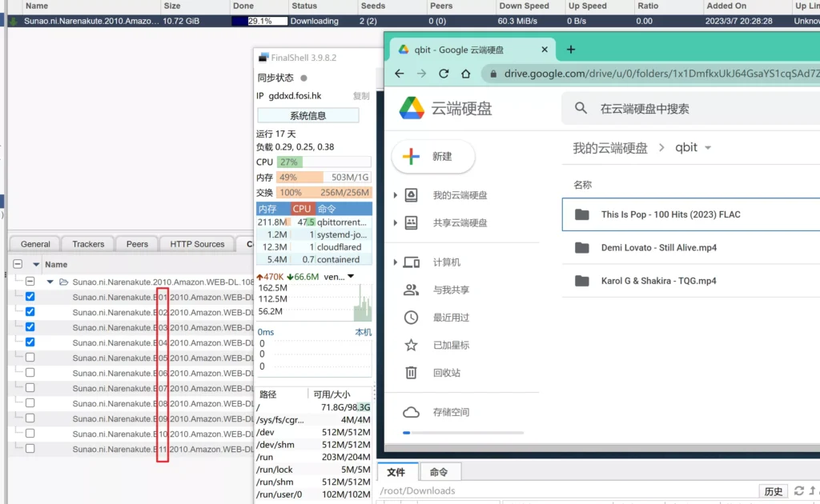Screen dimensions: 820x504
Task: Open 已加星标 starred items in Drive
Action: pos(411,346)
